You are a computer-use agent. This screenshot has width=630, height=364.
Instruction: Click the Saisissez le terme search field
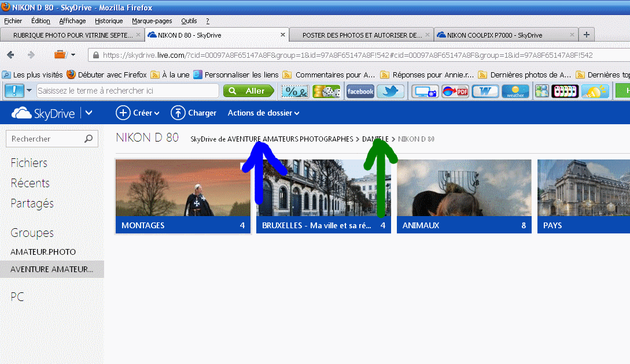[x=128, y=91]
